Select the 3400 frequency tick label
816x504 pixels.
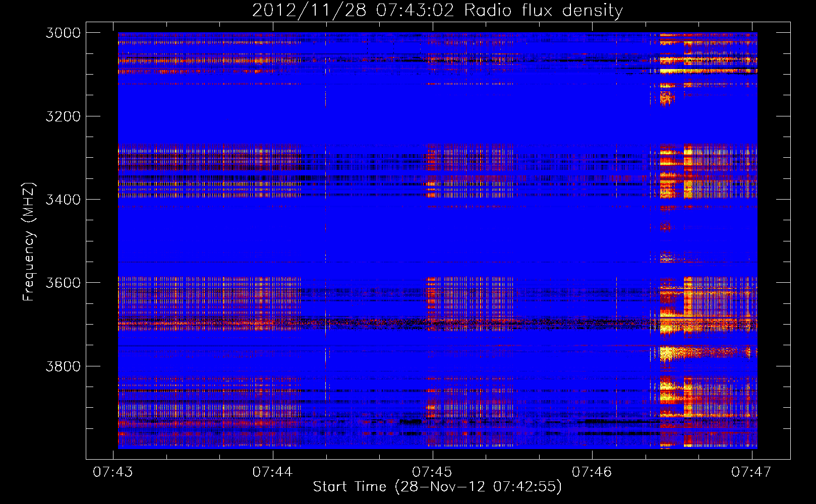(63, 200)
